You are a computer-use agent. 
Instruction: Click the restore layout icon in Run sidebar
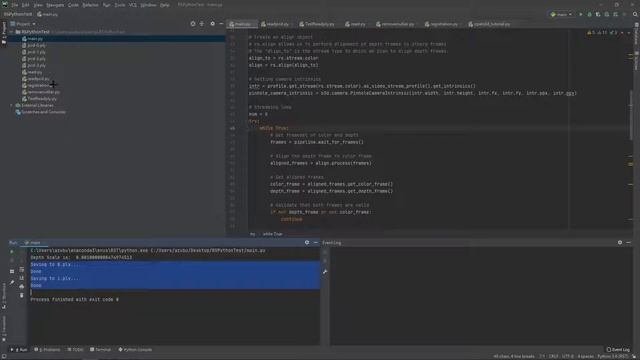coord(12,271)
